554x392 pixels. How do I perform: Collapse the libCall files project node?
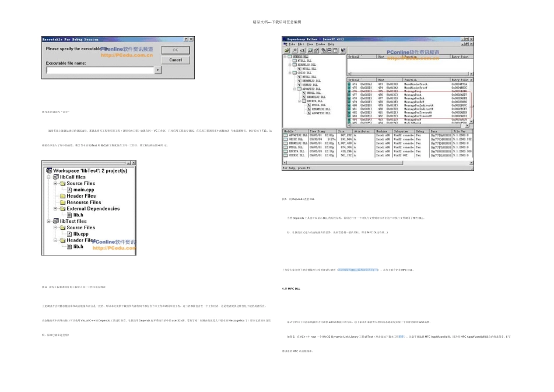49,177
